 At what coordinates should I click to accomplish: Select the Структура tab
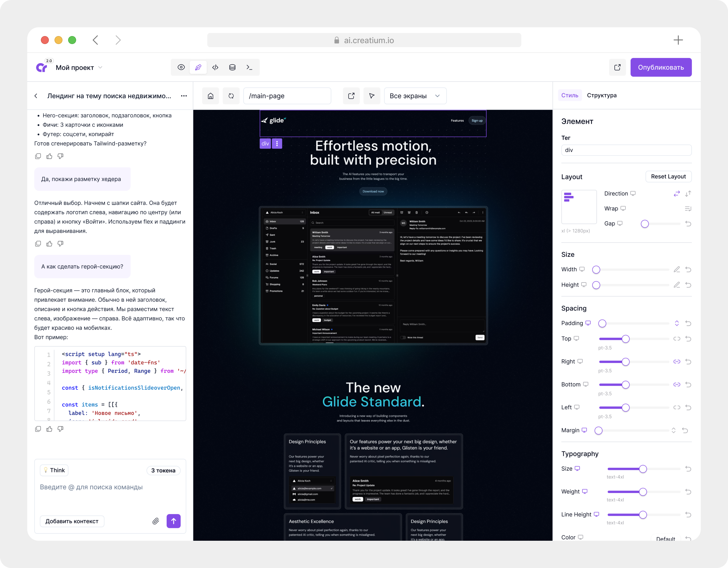tap(602, 95)
